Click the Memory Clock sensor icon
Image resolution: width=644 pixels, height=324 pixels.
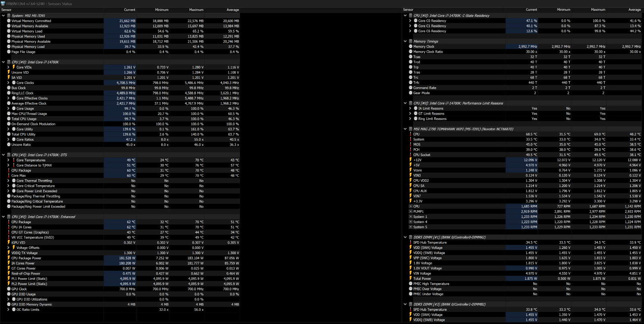411,47
